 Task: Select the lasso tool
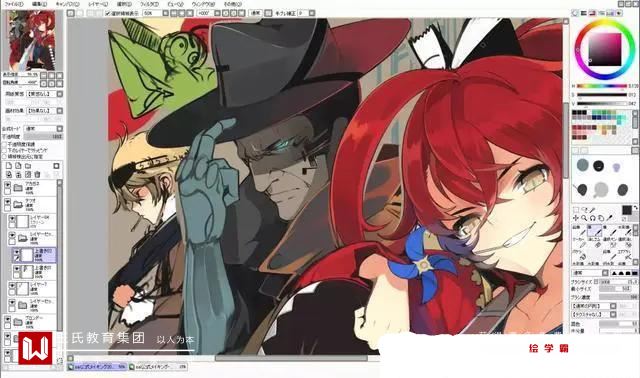(584, 210)
